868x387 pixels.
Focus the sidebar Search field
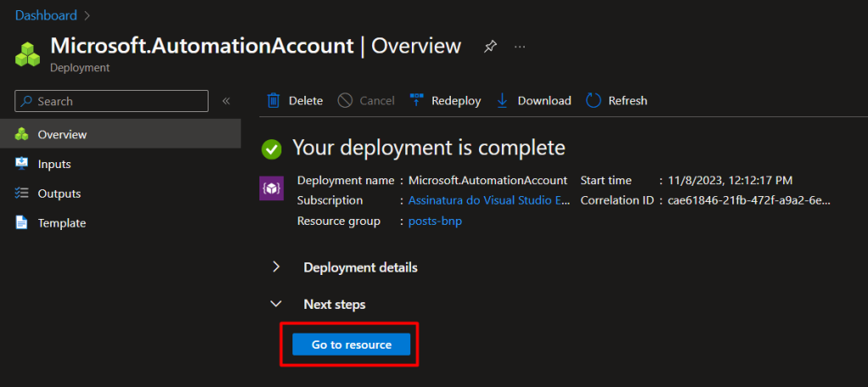pos(119,101)
